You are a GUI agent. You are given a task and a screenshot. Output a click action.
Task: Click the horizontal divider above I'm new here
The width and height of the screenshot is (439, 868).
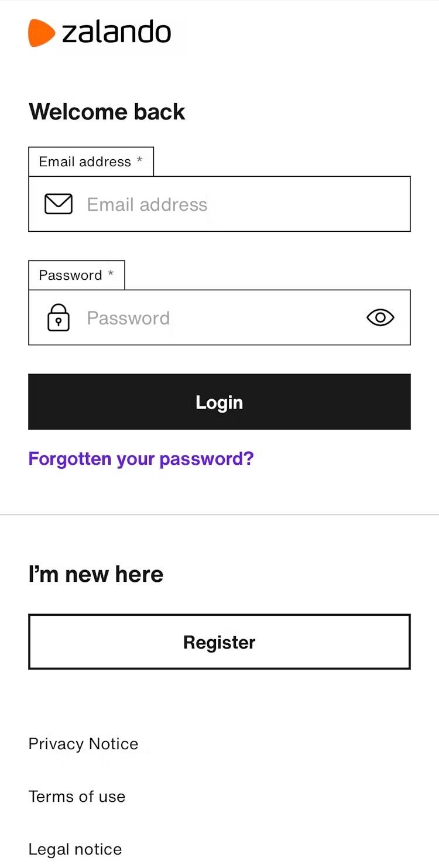coord(220,515)
